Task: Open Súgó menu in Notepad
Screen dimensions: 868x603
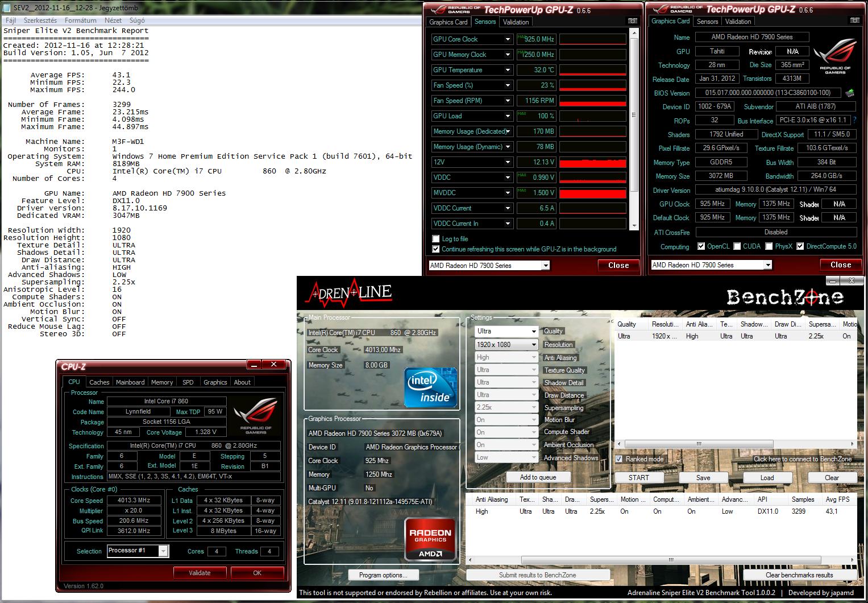Action: click(x=137, y=20)
